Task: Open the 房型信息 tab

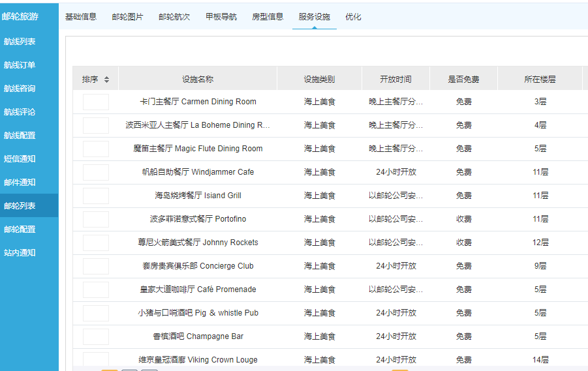Action: (268, 17)
